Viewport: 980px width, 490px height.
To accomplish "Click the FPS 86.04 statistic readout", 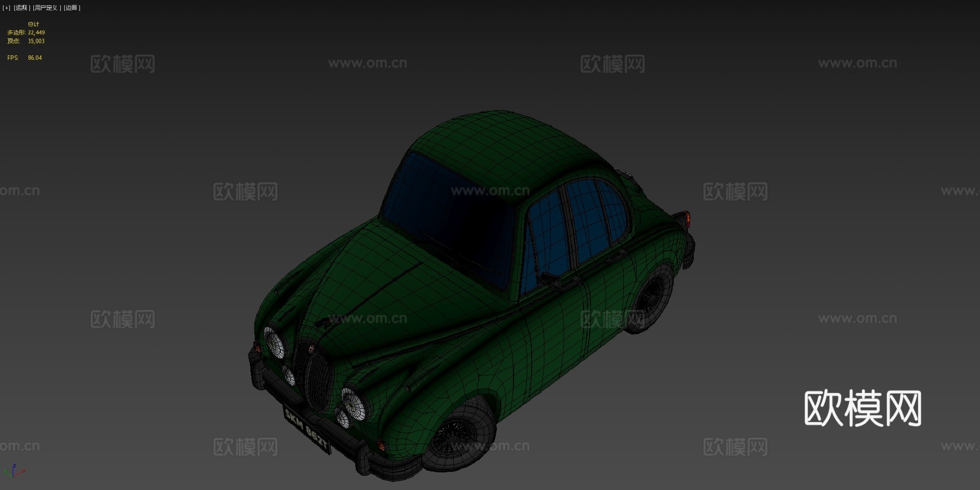I will 24,57.
